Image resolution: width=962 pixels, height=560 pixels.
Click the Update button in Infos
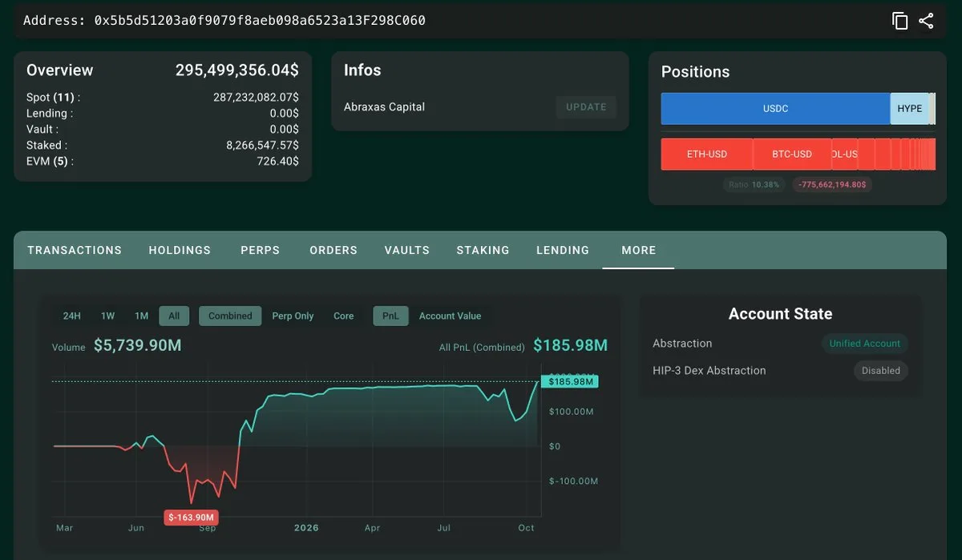586,107
